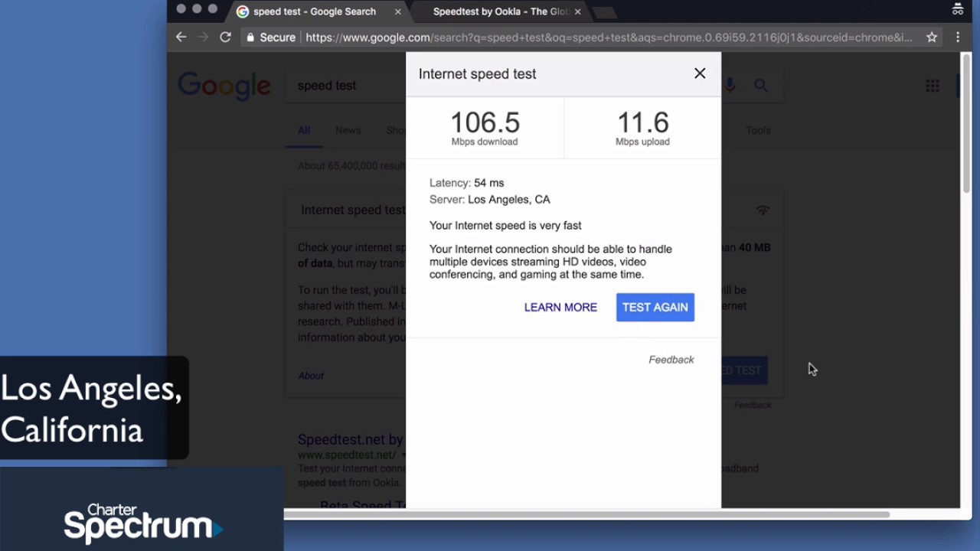Click the microphone voice search icon
The image size is (980, 551).
pyautogui.click(x=730, y=86)
